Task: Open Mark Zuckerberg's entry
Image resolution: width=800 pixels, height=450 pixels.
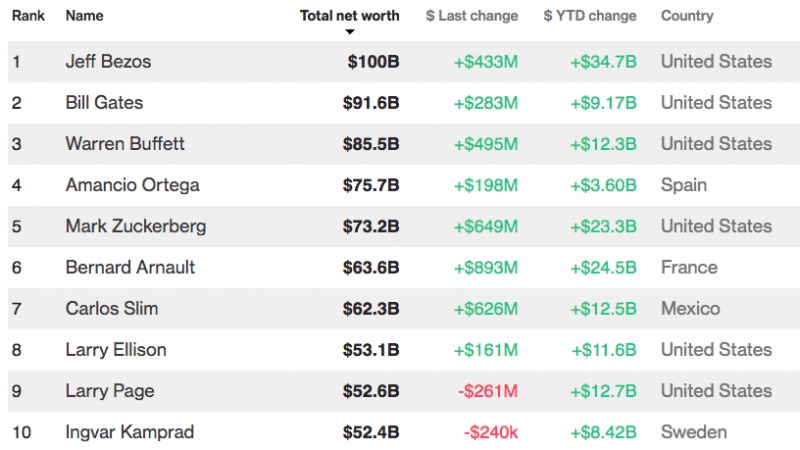Action: click(136, 226)
